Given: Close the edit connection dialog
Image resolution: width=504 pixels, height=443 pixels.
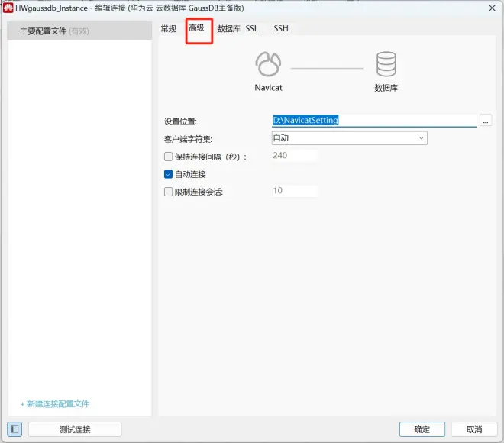Looking at the screenshot, I should point(492,8).
